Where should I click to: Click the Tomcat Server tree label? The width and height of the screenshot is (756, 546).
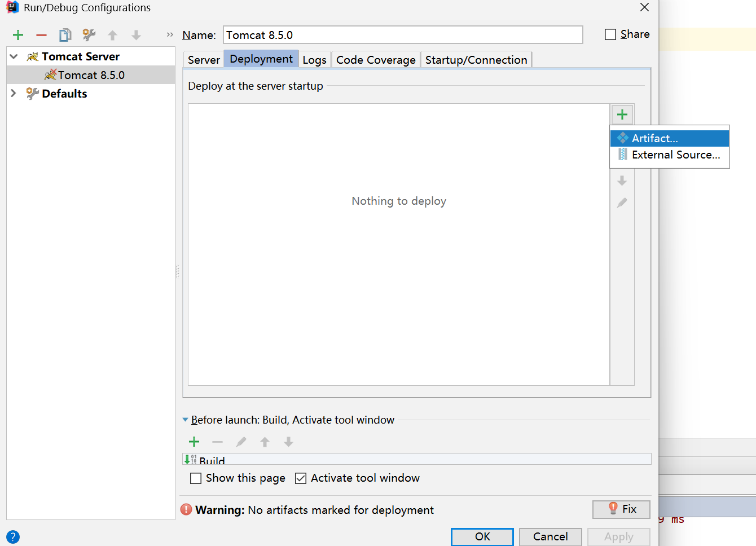(x=81, y=56)
